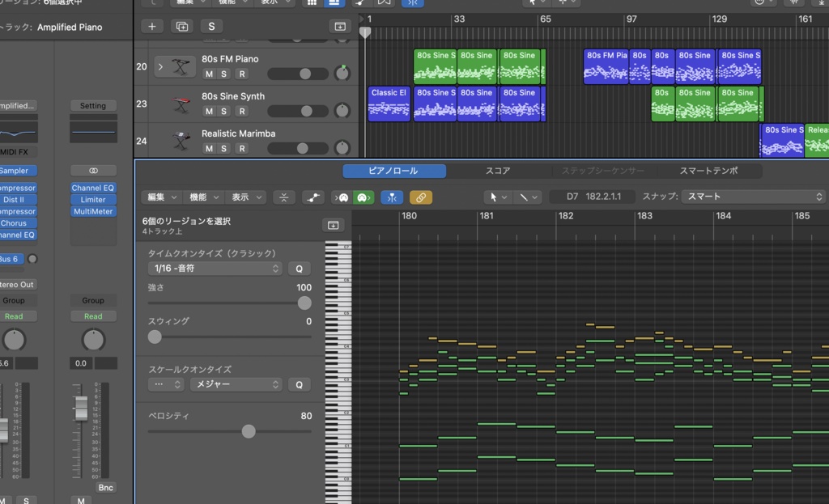Viewport: 829px width, 504px height.
Task: Toggle the yellow link button
Action: tap(421, 197)
